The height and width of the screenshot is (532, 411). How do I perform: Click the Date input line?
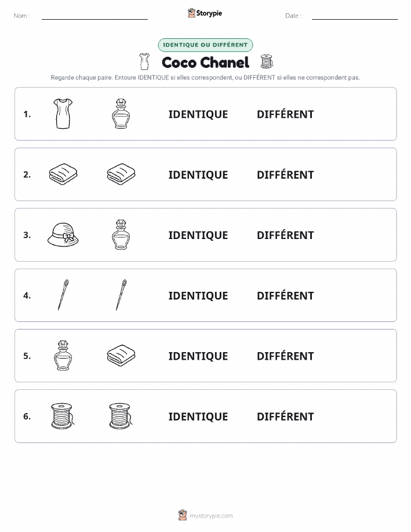coord(355,17)
